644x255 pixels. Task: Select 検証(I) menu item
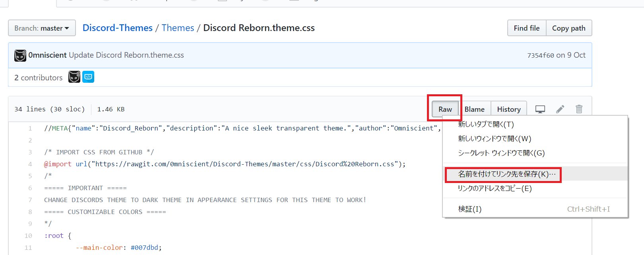pos(535,209)
